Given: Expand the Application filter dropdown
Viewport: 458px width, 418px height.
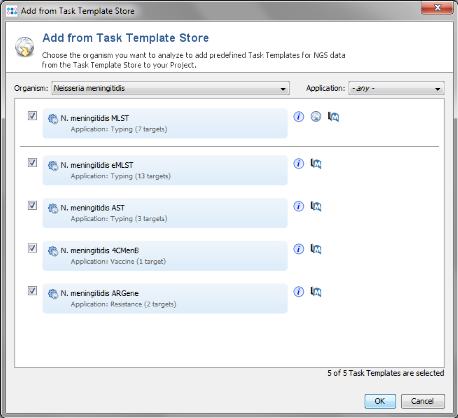Looking at the screenshot, I should pyautogui.click(x=396, y=88).
